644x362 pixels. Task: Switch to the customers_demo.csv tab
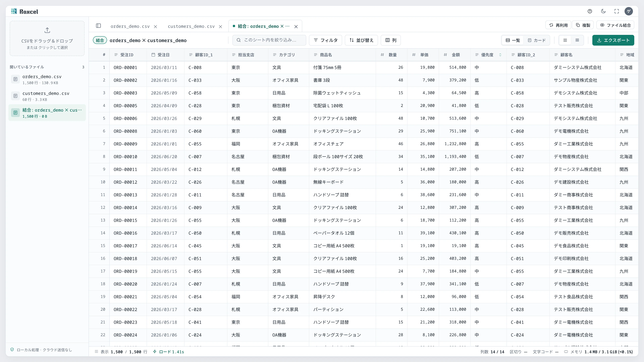click(x=191, y=26)
